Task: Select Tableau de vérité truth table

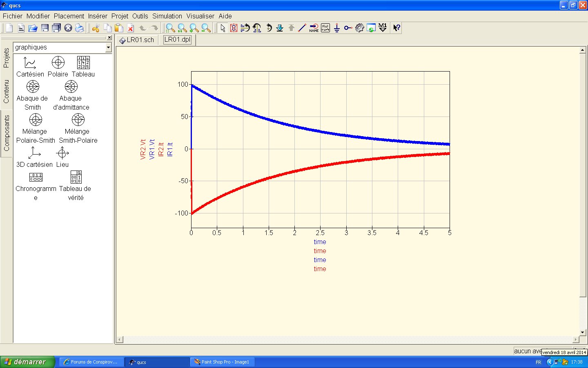Action: (76, 186)
